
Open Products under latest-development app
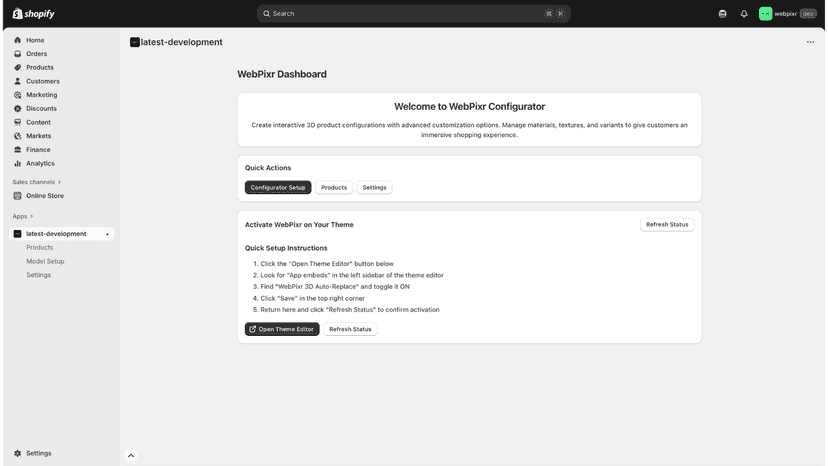[40, 247]
